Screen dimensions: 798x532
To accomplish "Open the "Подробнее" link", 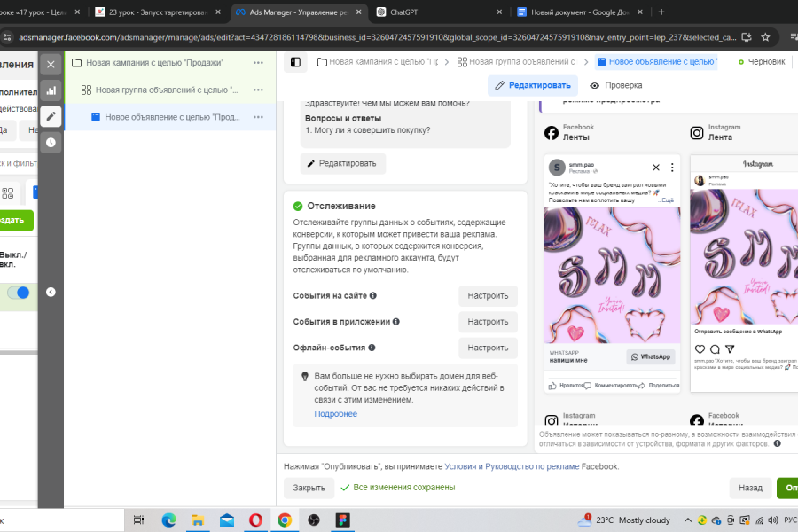I will (335, 414).
